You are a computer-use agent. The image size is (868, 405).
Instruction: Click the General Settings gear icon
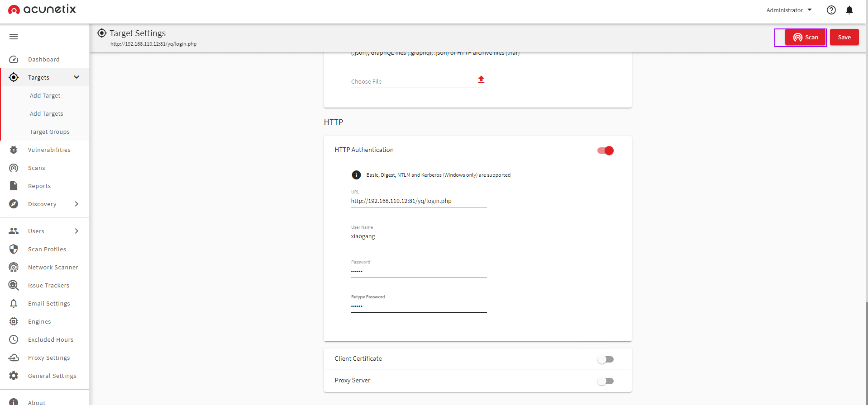point(14,376)
